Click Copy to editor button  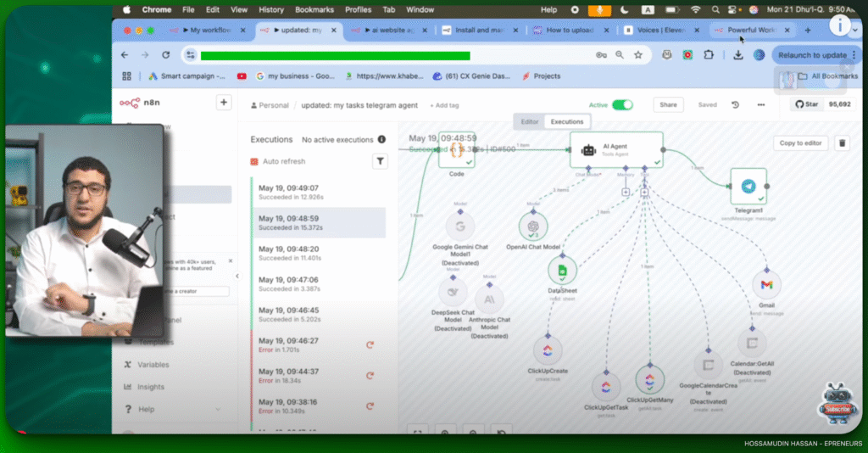pyautogui.click(x=800, y=143)
